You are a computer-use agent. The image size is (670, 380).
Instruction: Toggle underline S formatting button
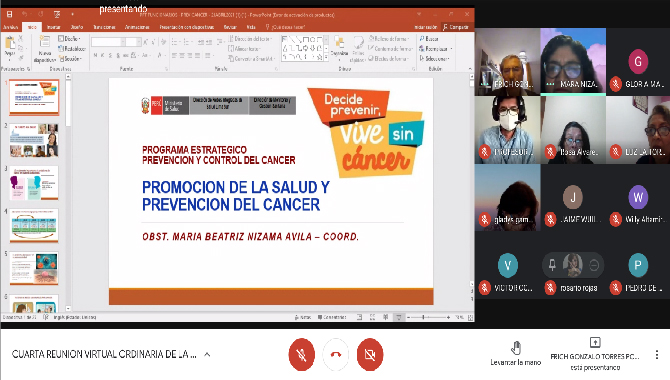pos(110,55)
